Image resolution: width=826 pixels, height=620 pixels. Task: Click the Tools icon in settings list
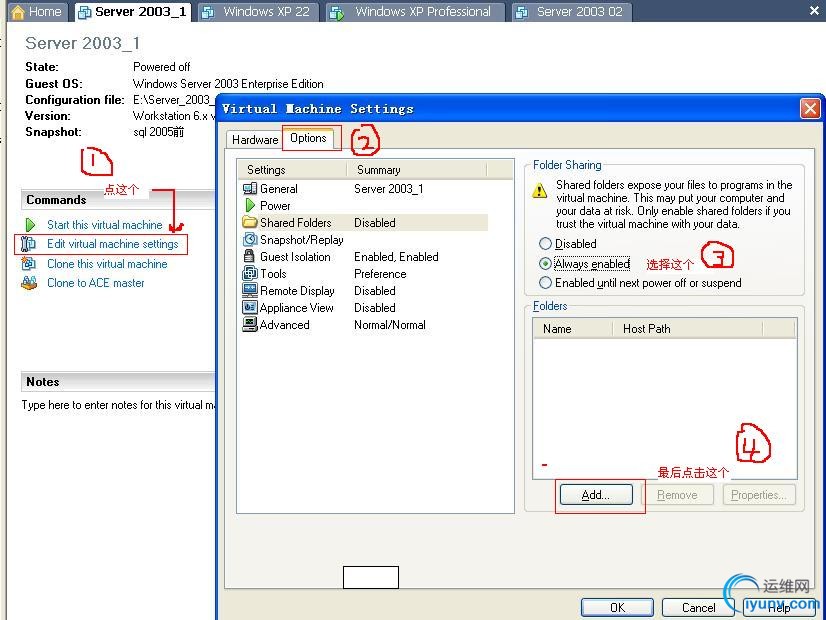(250, 273)
